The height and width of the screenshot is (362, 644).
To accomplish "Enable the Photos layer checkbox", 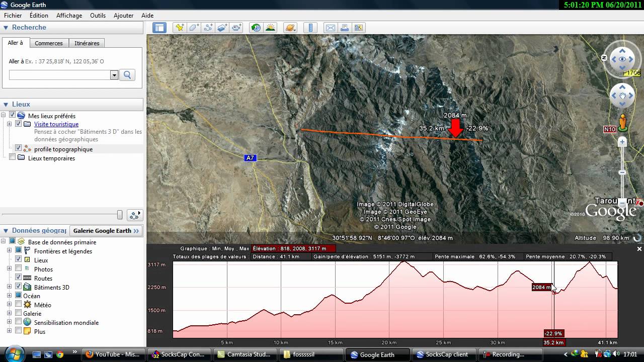I will point(19,268).
